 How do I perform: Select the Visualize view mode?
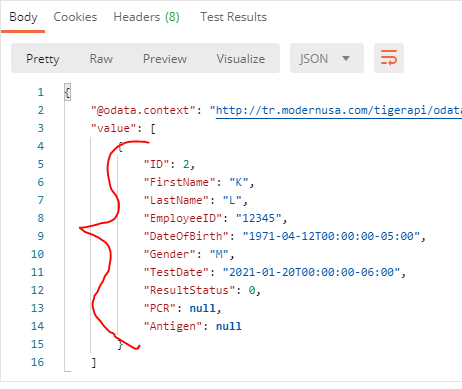click(x=241, y=59)
